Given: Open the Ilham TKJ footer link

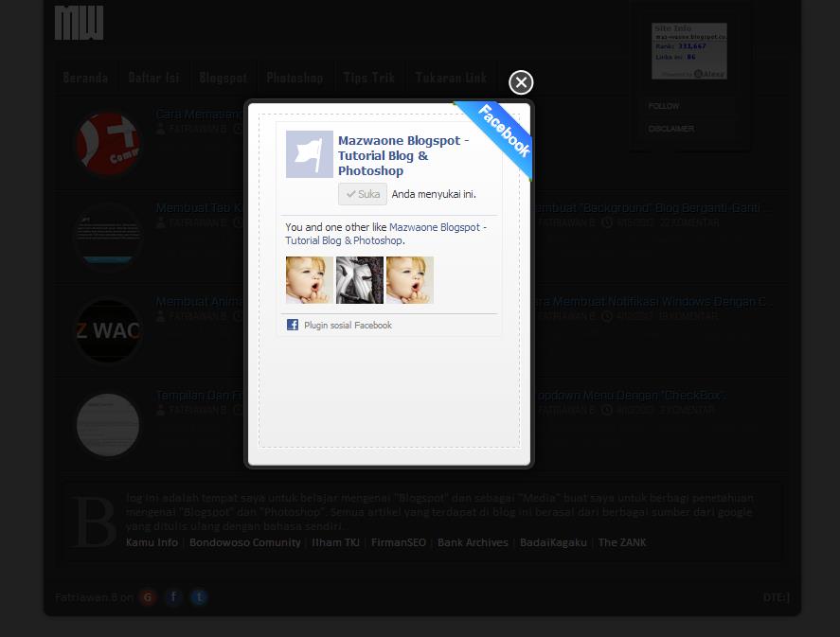Looking at the screenshot, I should click(x=335, y=542).
